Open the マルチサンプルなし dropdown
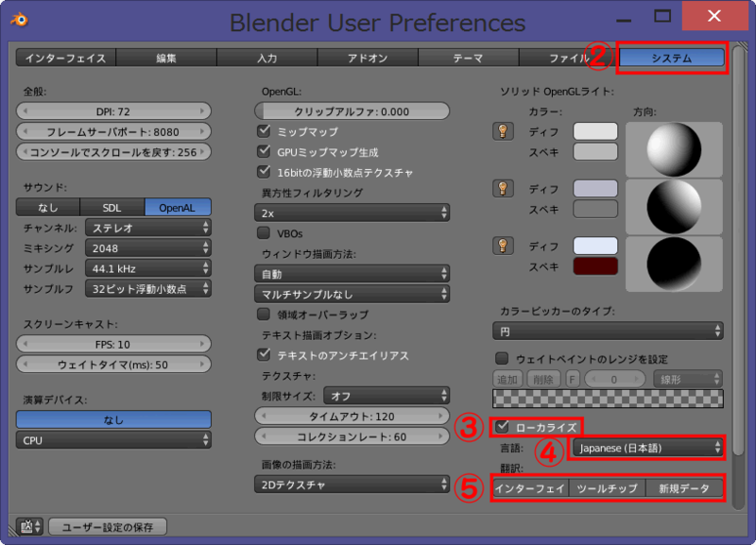 (352, 294)
